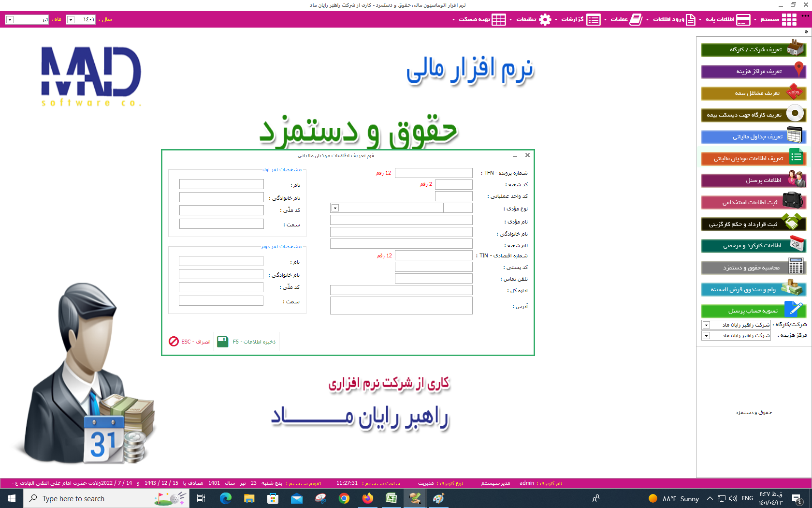Open Excel from the taskbar
The height and width of the screenshot is (508, 812).
click(x=391, y=498)
